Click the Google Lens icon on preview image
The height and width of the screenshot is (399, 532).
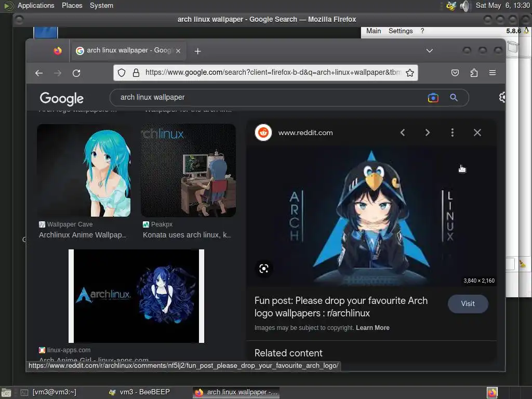(x=263, y=269)
